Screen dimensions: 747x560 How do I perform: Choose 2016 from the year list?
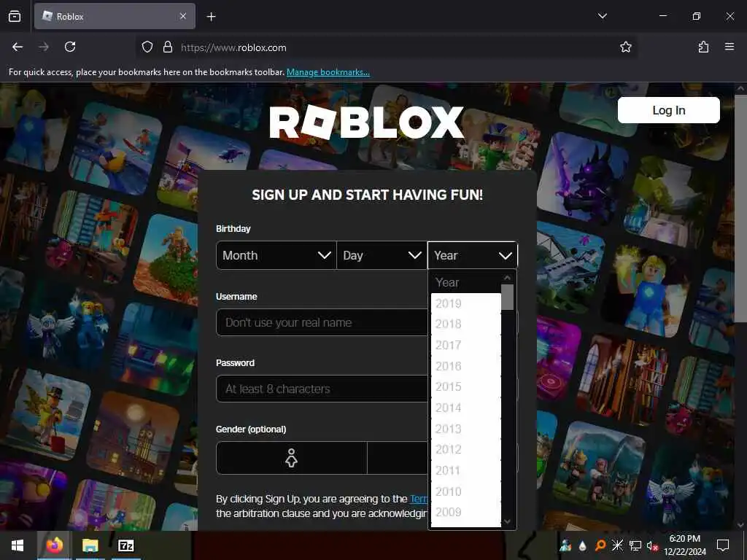(x=466, y=366)
